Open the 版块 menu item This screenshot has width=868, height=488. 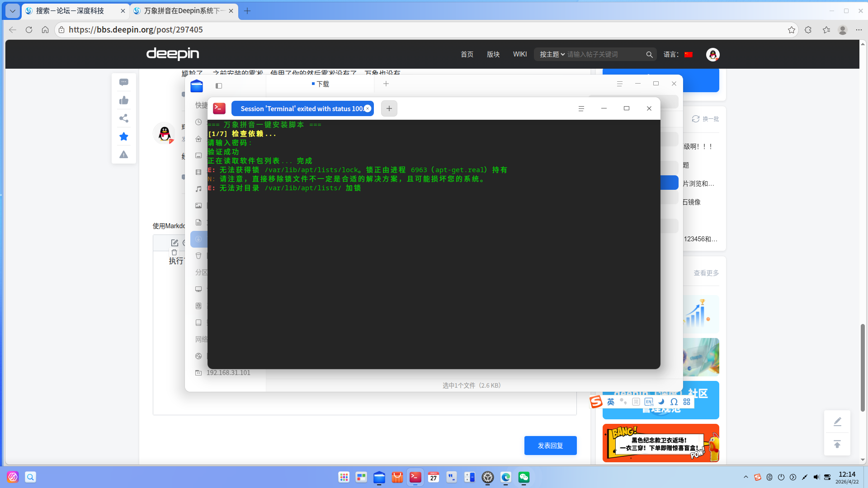click(x=493, y=54)
